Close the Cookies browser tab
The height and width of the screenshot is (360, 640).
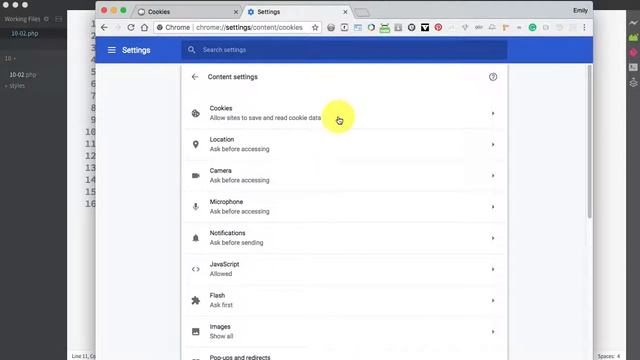click(236, 12)
